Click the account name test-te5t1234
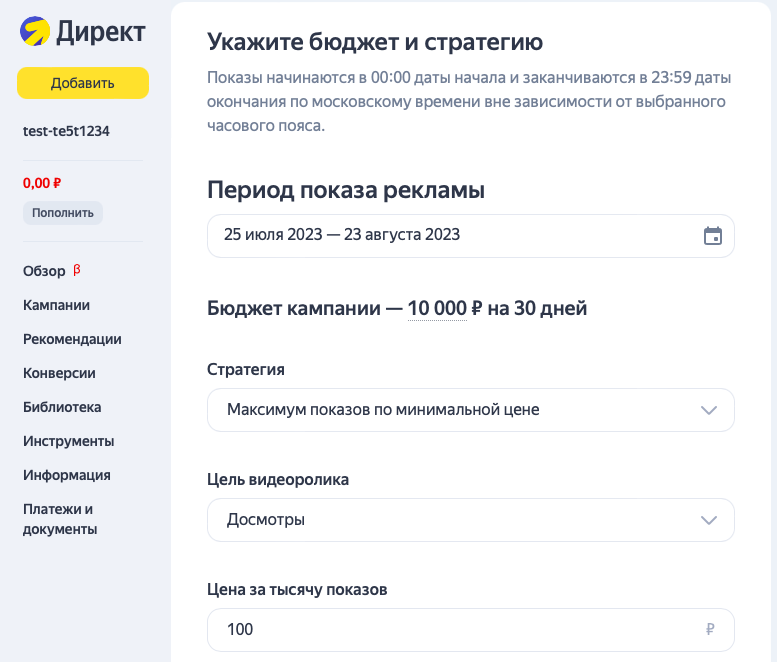 click(x=66, y=131)
